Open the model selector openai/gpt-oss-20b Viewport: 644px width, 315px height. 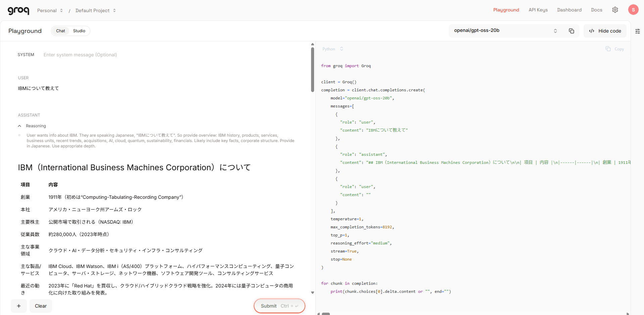(505, 31)
